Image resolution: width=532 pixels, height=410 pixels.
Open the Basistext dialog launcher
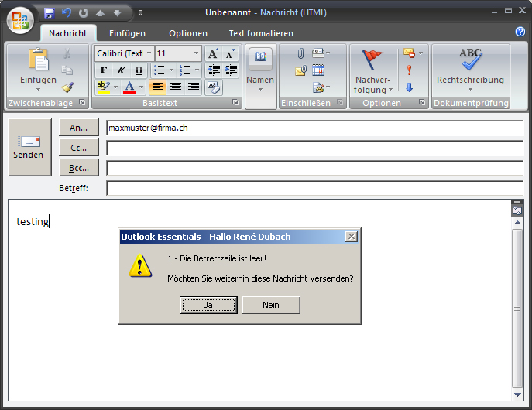pyautogui.click(x=235, y=102)
